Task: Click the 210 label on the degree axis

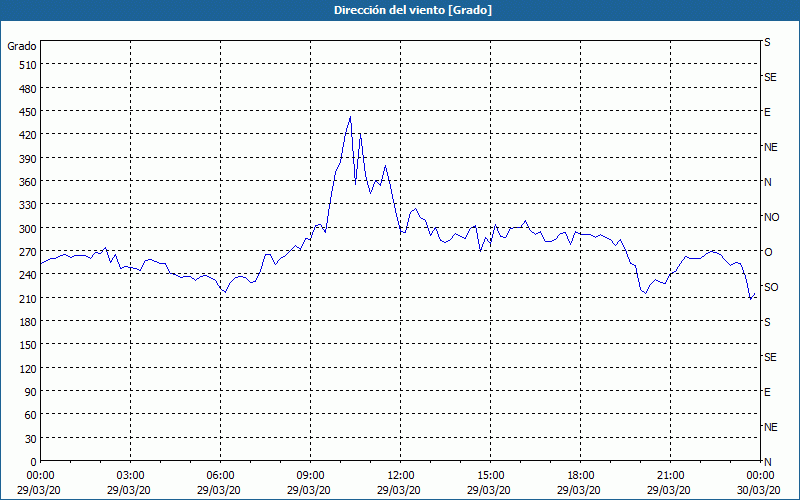Action: coord(29,298)
